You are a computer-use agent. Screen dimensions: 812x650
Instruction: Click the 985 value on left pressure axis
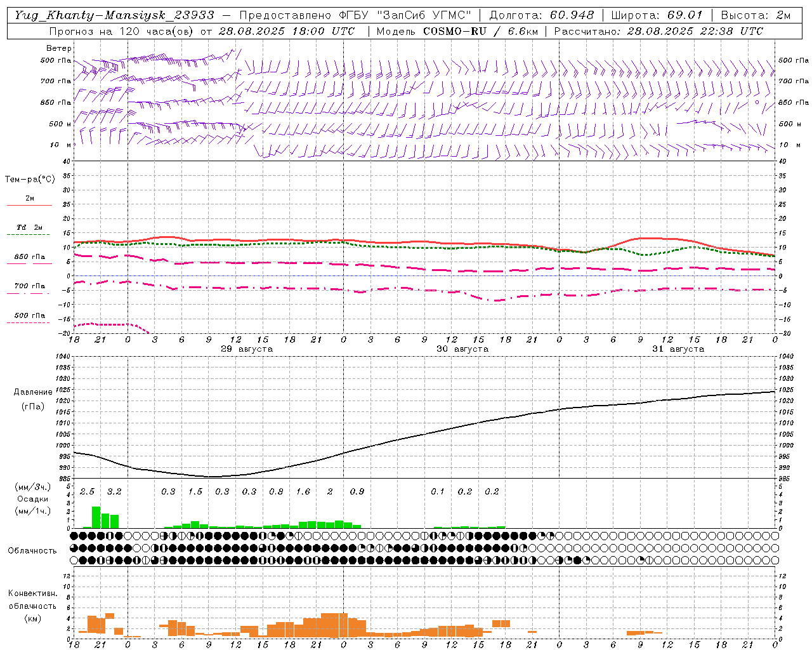(x=64, y=478)
